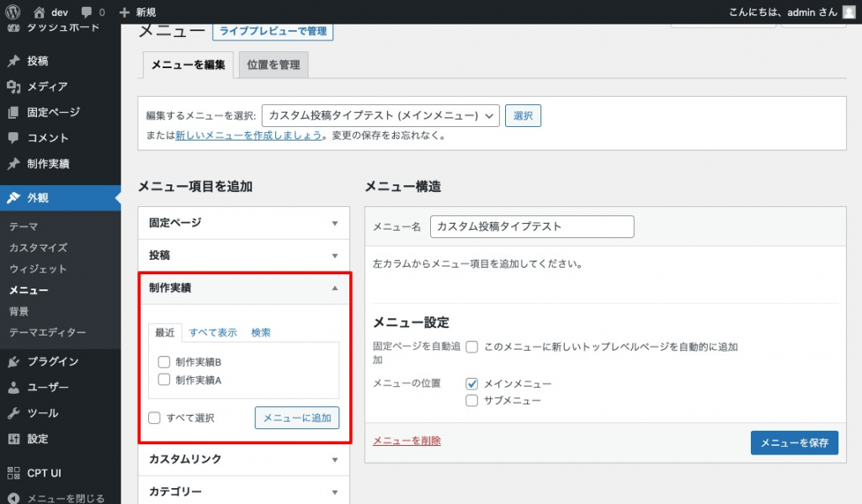Open ウィジェット in the 外観 submenu
Image resolution: width=862 pixels, height=504 pixels.
click(x=38, y=268)
